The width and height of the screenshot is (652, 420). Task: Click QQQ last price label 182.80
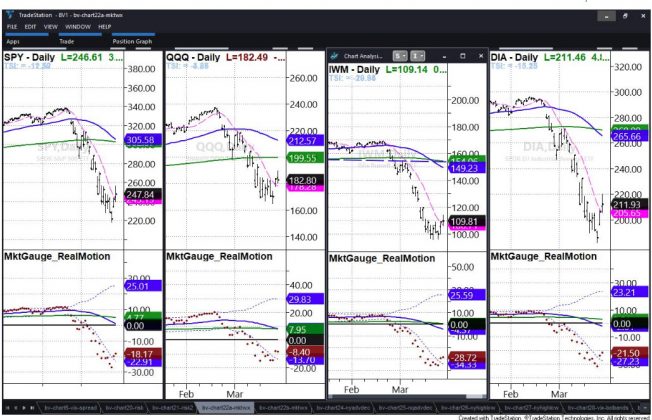point(305,180)
